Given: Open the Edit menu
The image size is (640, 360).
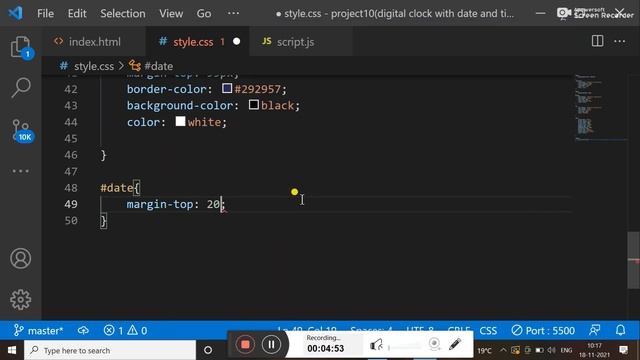Looking at the screenshot, I should pyautogui.click(x=77, y=13).
